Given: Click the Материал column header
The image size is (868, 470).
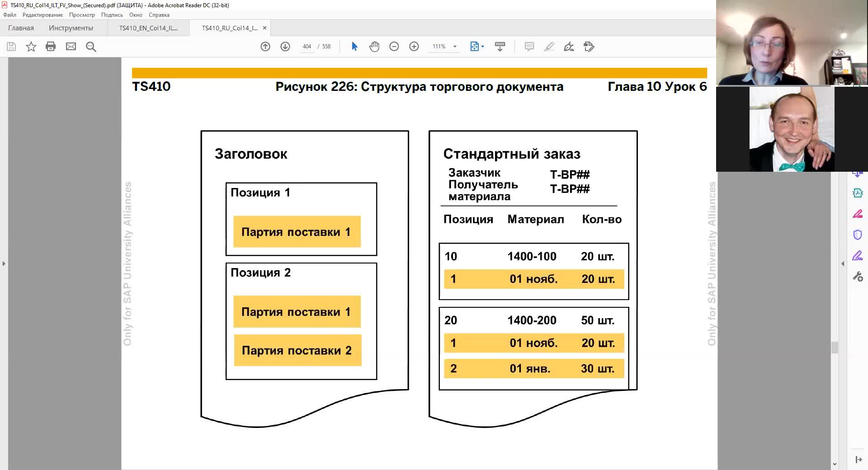Looking at the screenshot, I should pos(536,219).
